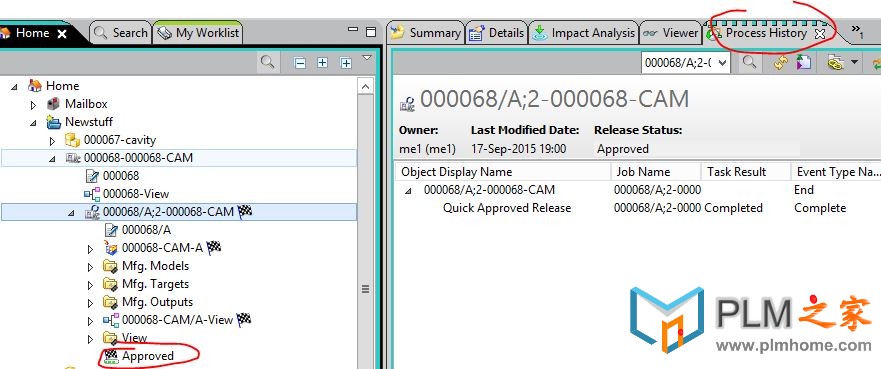Collapse the 000068/A;2-000068-CAM history row
The width and height of the screenshot is (881, 369).
(x=408, y=190)
